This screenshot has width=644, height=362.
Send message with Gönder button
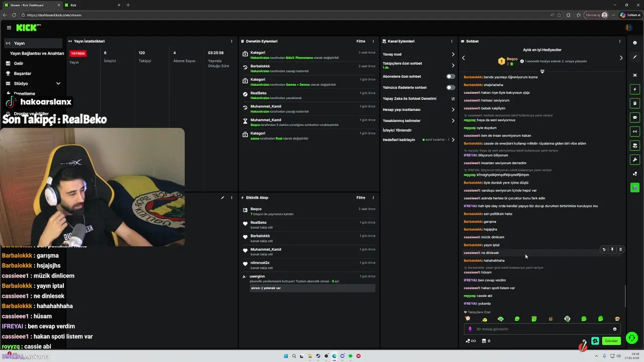(611, 341)
